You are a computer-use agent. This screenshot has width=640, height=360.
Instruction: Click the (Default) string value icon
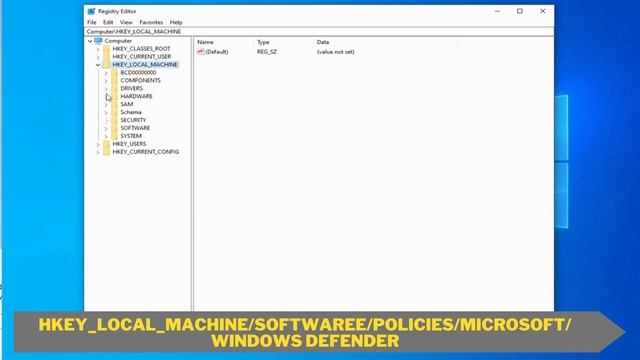pyautogui.click(x=200, y=52)
